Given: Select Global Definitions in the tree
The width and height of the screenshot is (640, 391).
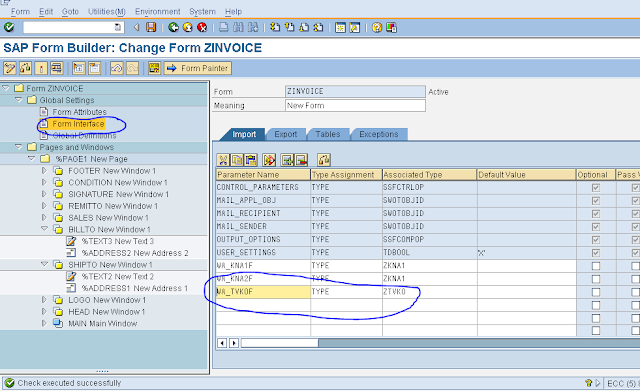Looking at the screenshot, I should tap(84, 135).
